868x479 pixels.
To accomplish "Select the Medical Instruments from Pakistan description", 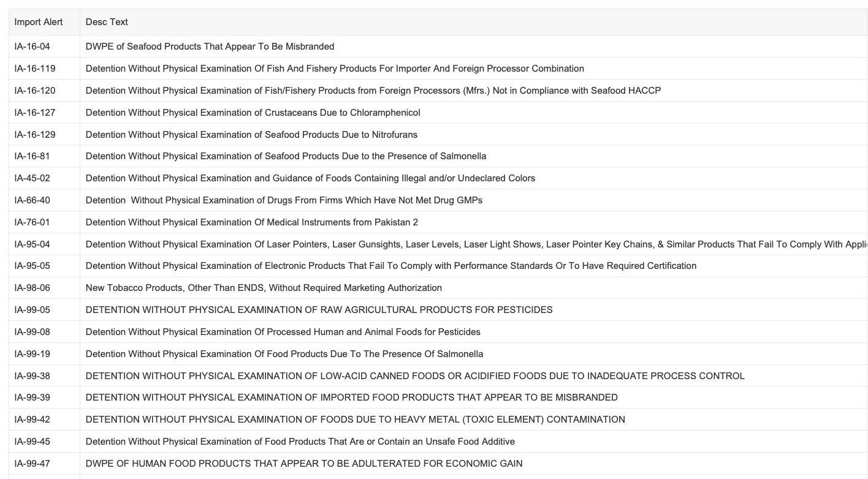I will (x=251, y=222).
